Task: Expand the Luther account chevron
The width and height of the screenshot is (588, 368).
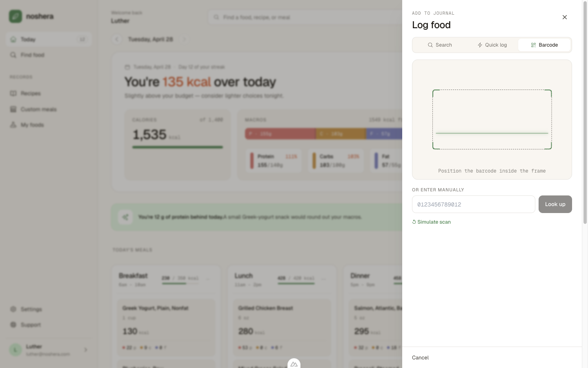Action: (86, 350)
